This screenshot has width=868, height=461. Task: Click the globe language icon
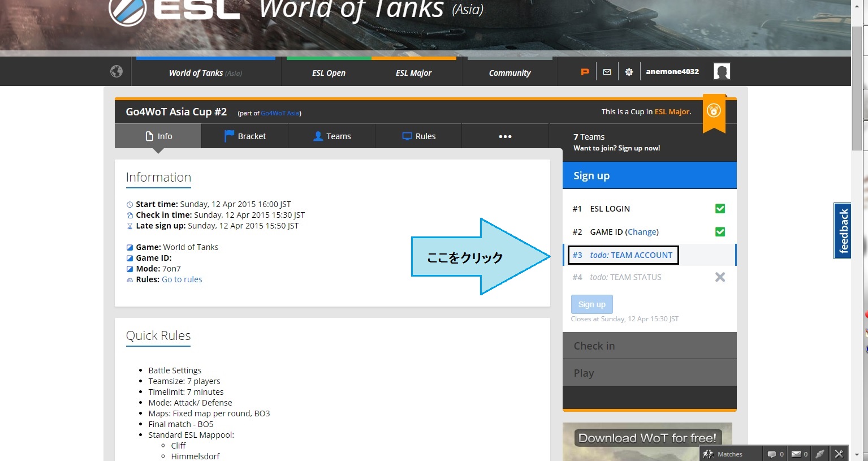pos(116,71)
